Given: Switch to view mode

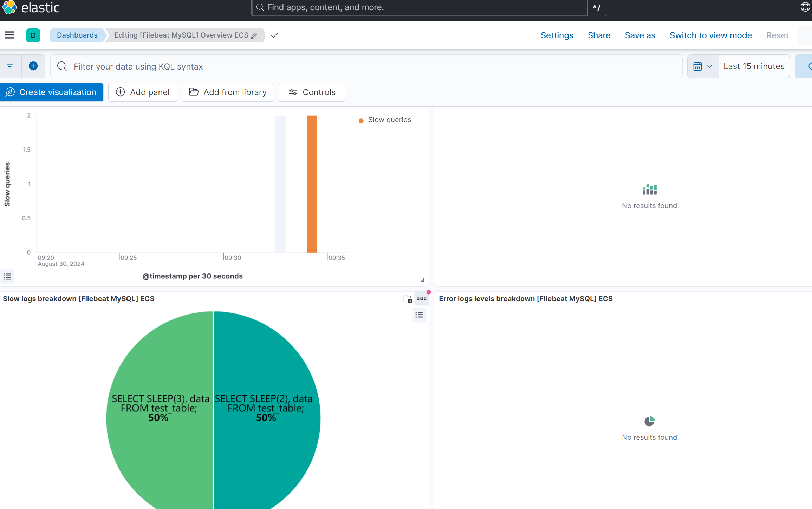Looking at the screenshot, I should click(x=710, y=35).
